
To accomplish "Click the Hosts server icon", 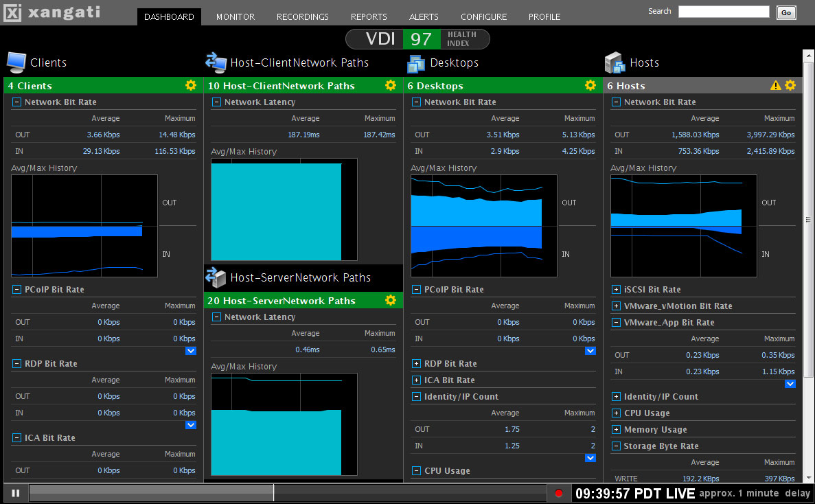I will pyautogui.click(x=615, y=62).
